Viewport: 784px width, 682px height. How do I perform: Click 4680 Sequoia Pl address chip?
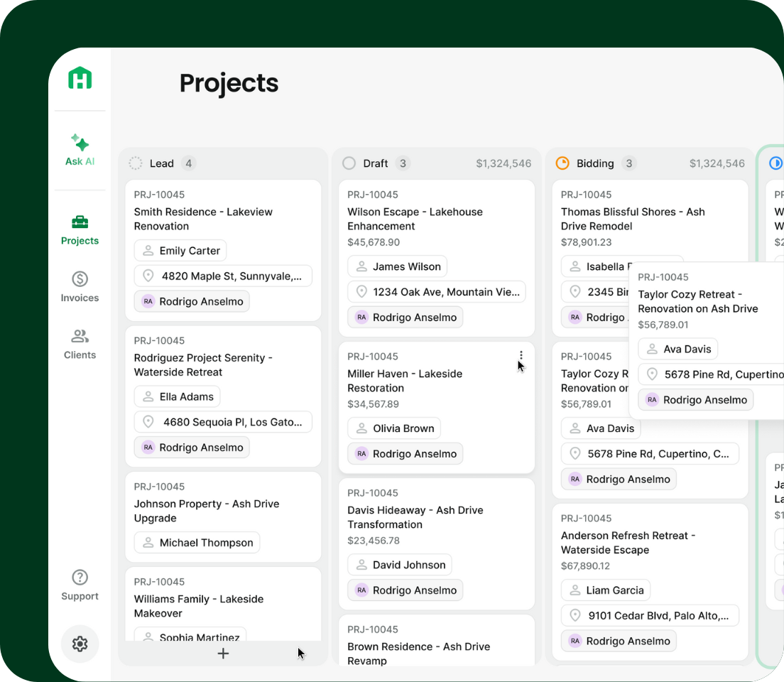click(223, 422)
